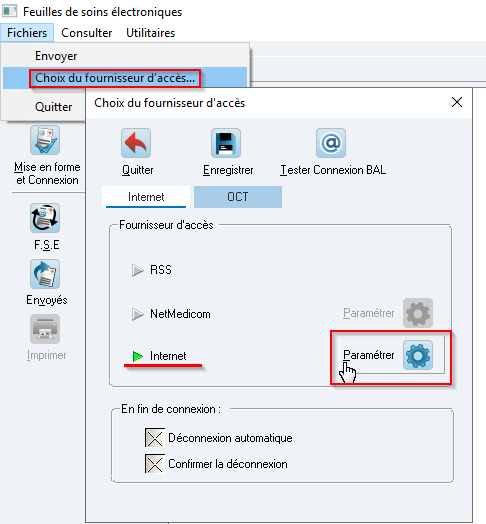Click the greyed Imprimer printer icon
Viewport: 486px width, 524px height.
click(45, 329)
